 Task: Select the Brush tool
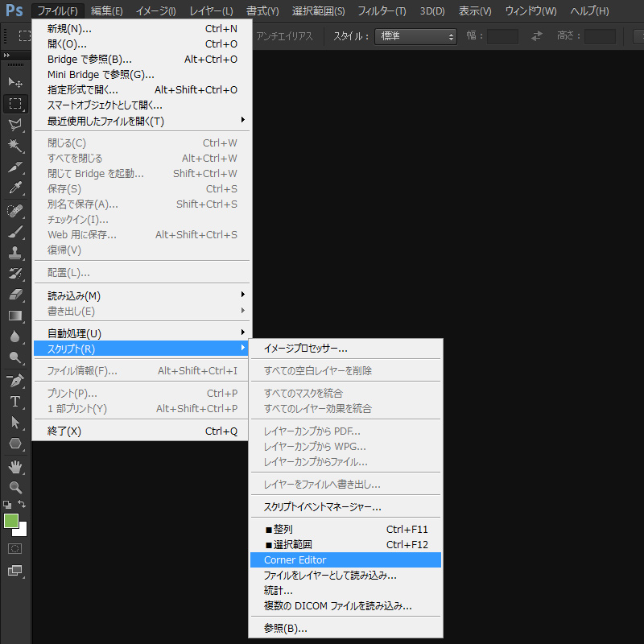[15, 232]
